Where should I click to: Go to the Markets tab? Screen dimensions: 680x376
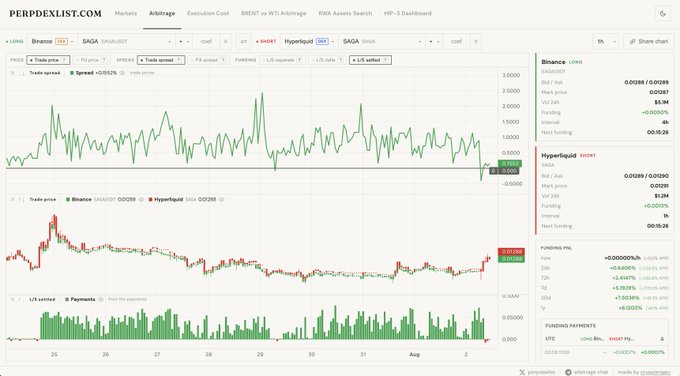pos(126,13)
